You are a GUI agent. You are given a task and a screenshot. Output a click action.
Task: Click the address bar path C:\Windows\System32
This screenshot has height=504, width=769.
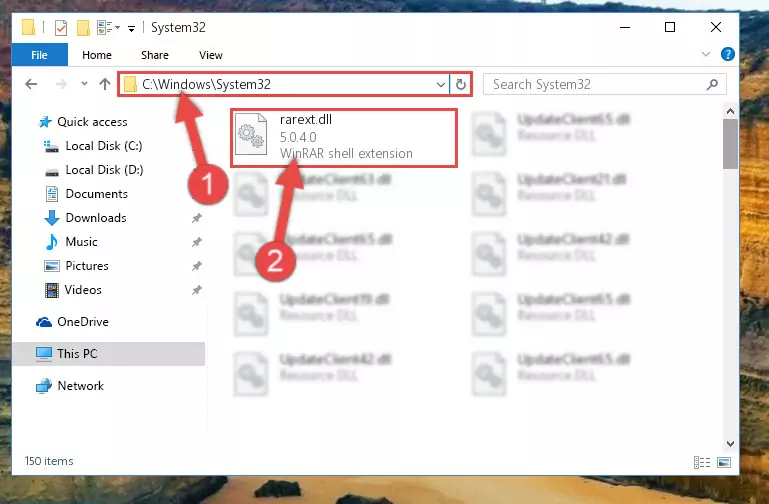click(x=206, y=84)
